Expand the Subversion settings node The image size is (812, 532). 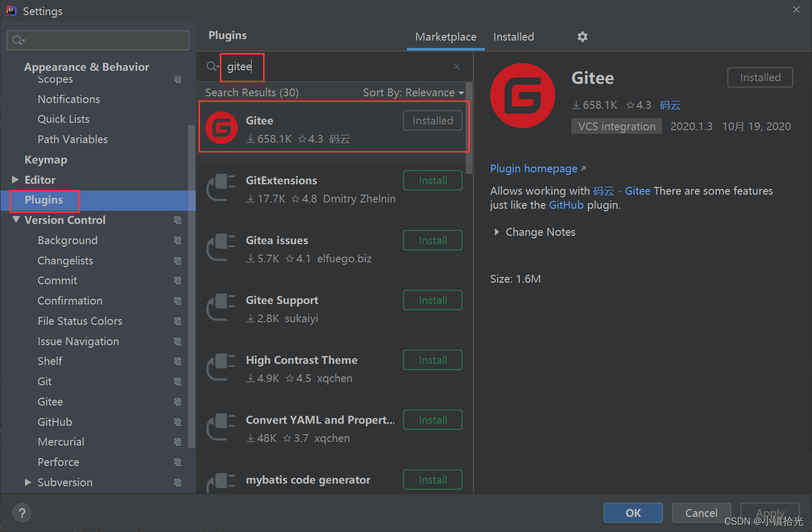pos(28,483)
